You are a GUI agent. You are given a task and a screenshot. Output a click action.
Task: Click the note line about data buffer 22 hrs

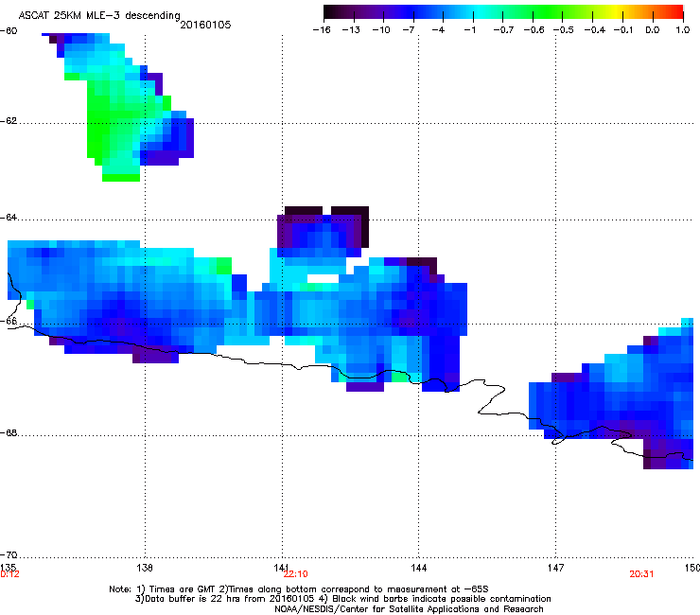coord(342,599)
